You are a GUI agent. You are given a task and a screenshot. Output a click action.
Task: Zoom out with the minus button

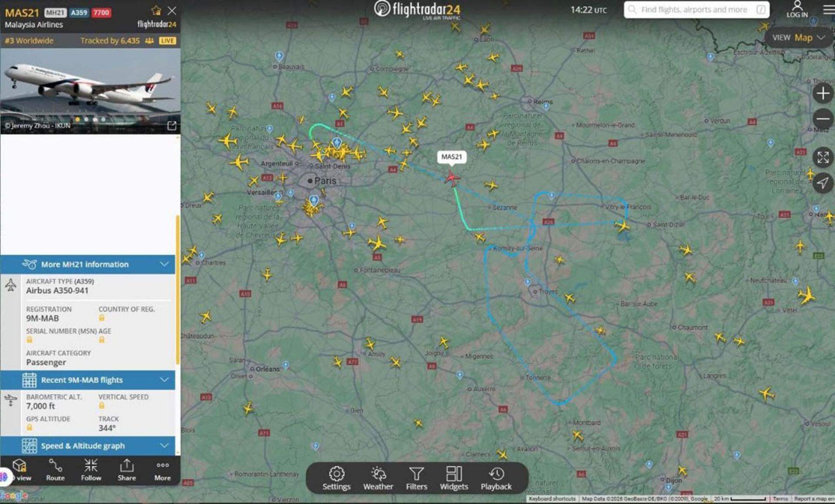click(x=822, y=119)
